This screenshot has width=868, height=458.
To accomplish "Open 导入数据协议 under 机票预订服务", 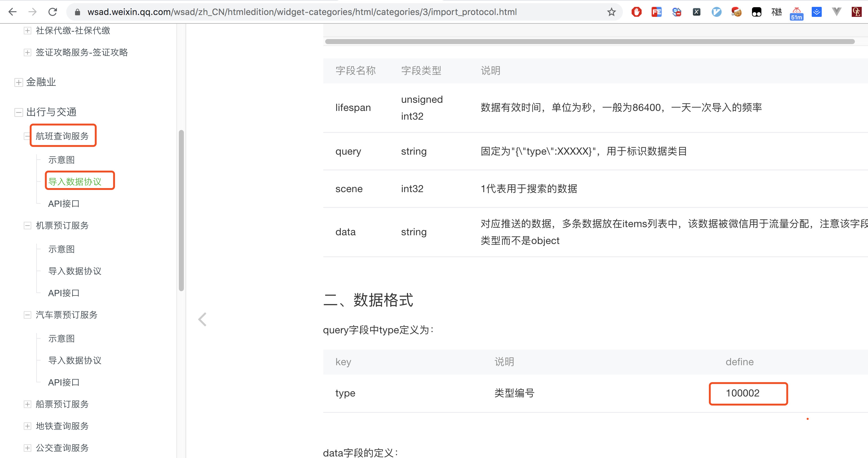I will pos(74,271).
